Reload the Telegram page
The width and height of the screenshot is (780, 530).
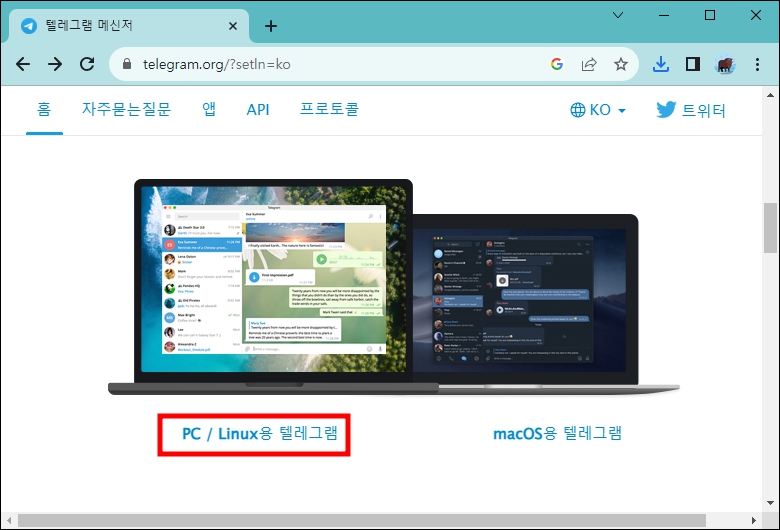pyautogui.click(x=87, y=64)
